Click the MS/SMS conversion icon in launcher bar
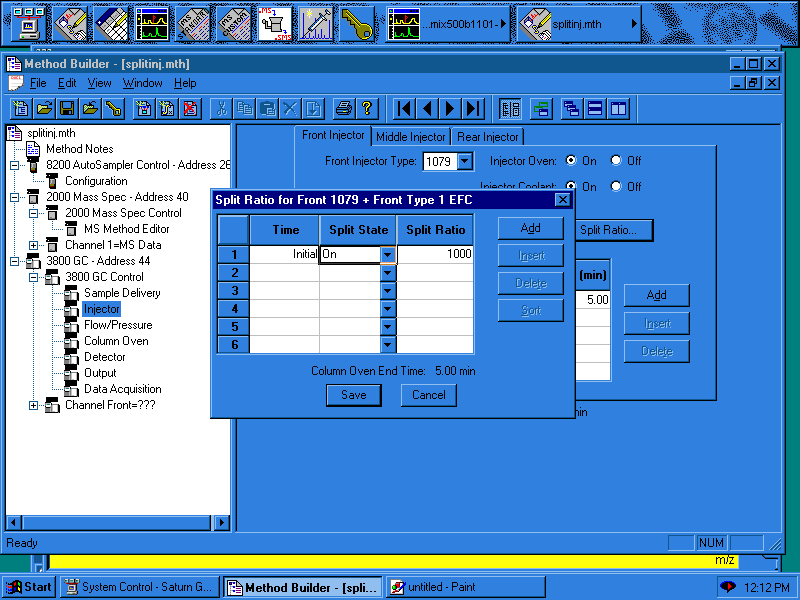The width and height of the screenshot is (800, 600). [x=275, y=24]
